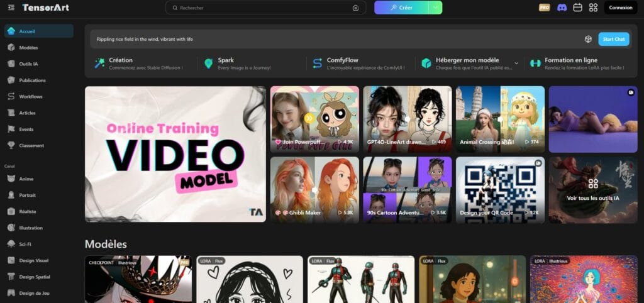Click the magnifier icon in search bar

[175, 8]
